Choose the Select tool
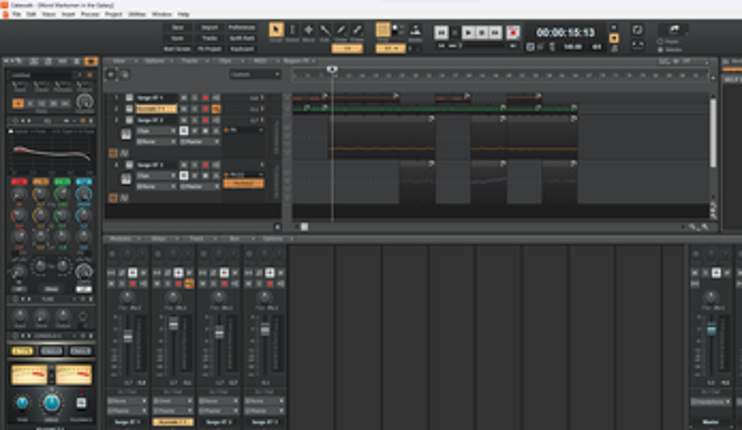 point(292,29)
